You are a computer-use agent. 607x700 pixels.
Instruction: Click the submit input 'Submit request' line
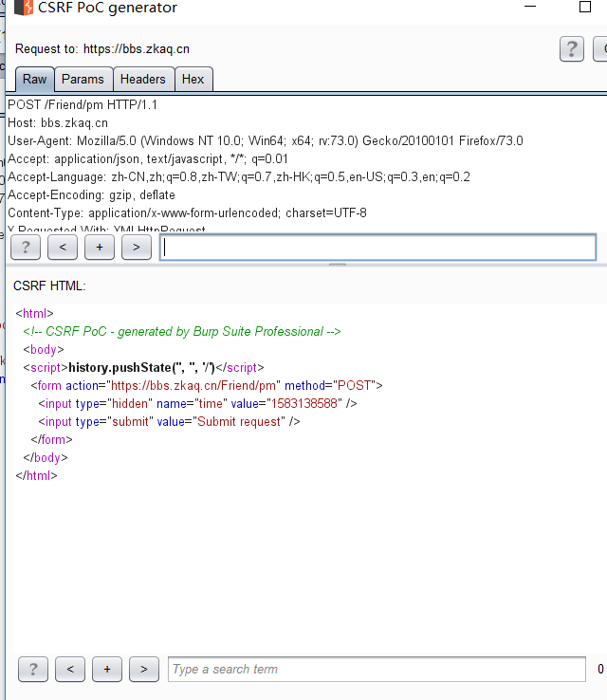pos(169,421)
